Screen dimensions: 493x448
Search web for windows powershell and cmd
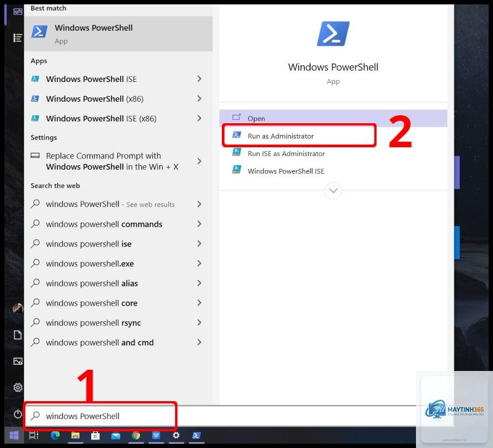[118, 343]
